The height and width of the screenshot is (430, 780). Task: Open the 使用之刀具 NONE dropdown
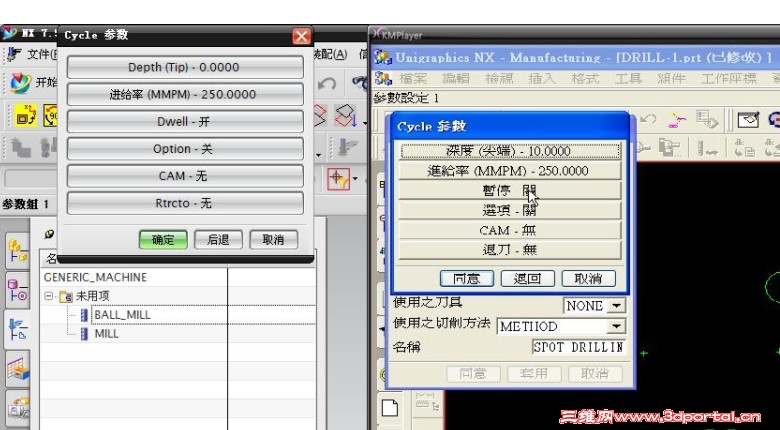click(x=616, y=306)
